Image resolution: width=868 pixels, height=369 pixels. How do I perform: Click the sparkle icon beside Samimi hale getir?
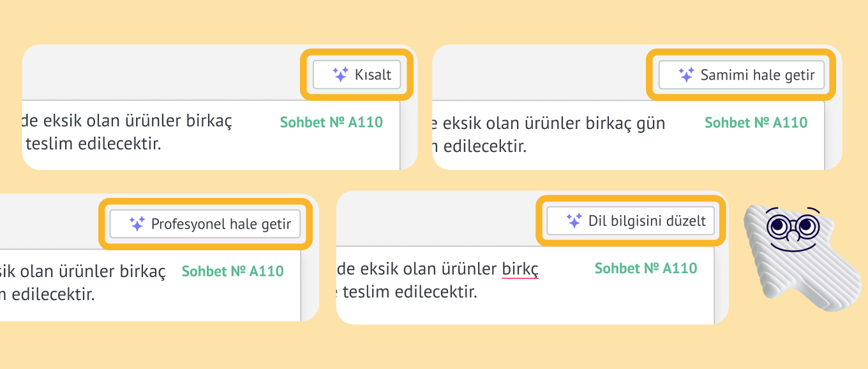point(686,75)
